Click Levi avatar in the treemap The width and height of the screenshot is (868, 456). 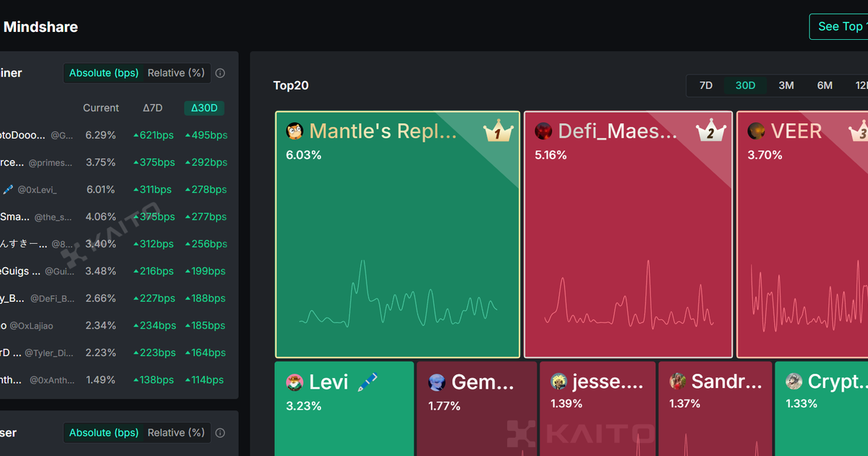pos(294,381)
